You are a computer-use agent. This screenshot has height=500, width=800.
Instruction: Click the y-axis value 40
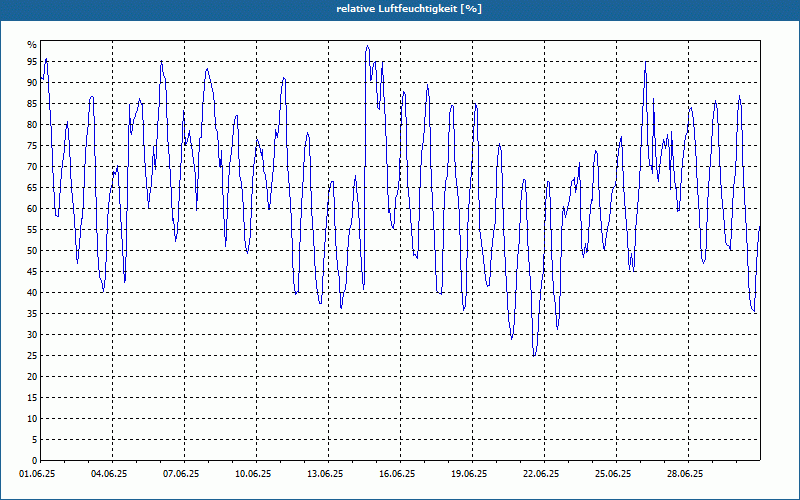[32, 292]
